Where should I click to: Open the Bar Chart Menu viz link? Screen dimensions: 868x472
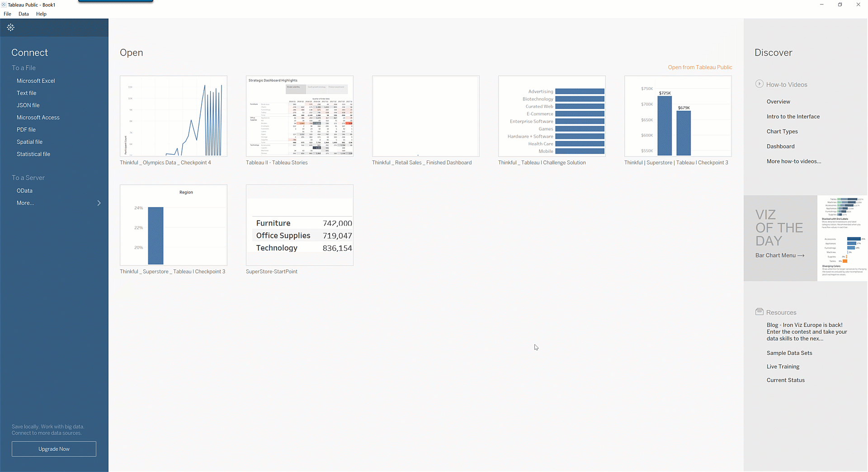(779, 255)
